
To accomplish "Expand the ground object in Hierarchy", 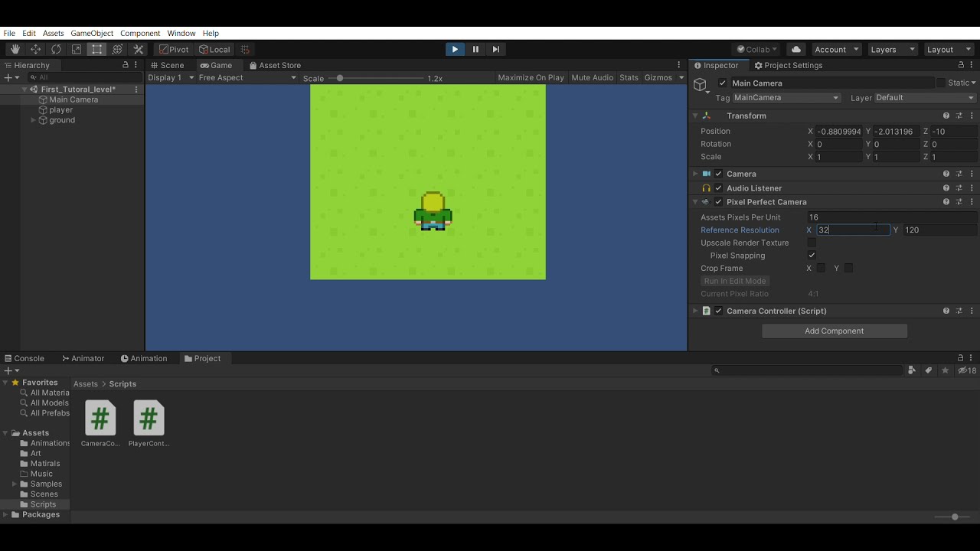I will 33,120.
